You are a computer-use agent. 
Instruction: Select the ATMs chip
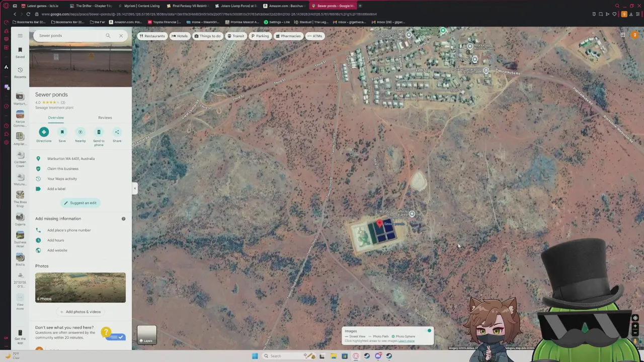(314, 36)
